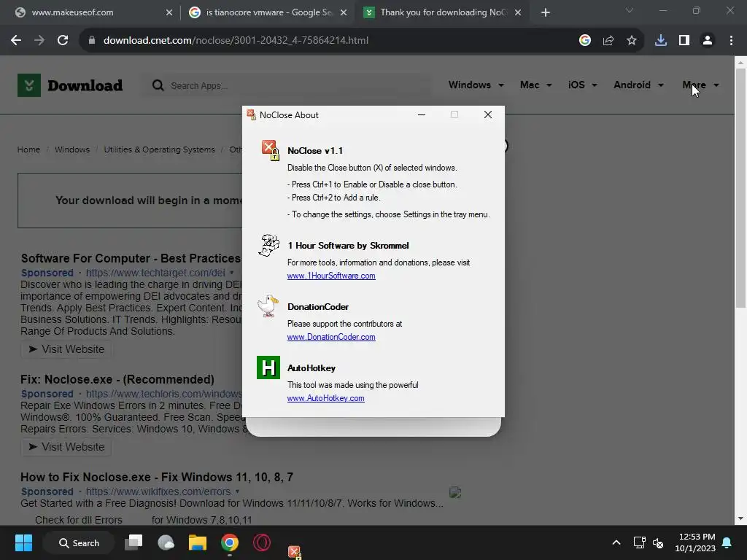Click the Skrommel cartoon icon
Image resolution: width=747 pixels, height=560 pixels.
[x=268, y=245]
